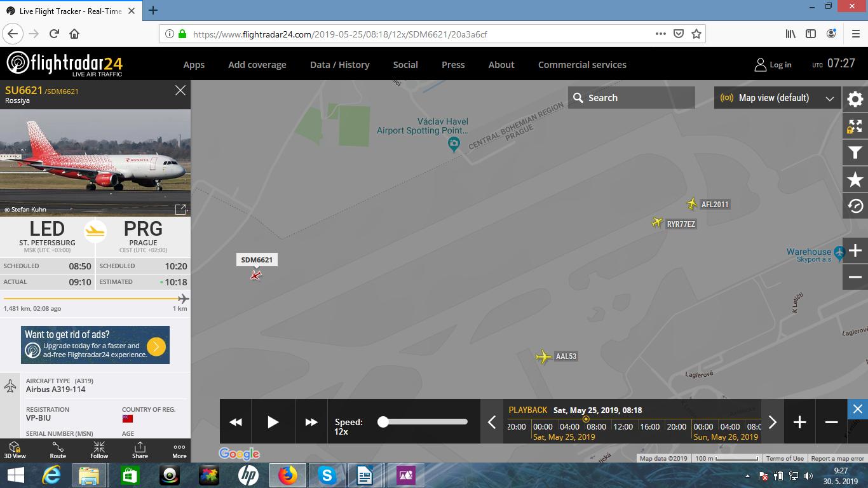The height and width of the screenshot is (488, 868).
Task: Toggle fullscreen map view icon
Action: tap(855, 126)
